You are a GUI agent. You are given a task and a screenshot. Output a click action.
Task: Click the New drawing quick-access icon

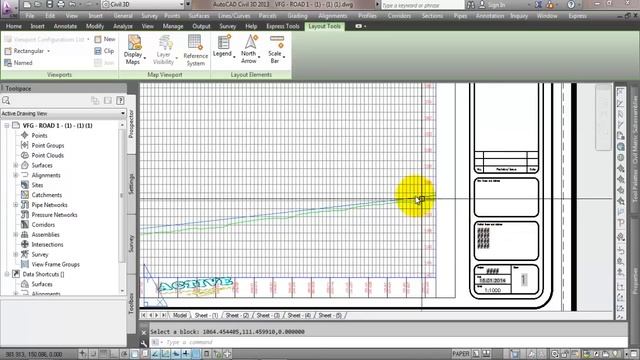pyautogui.click(x=27, y=4)
